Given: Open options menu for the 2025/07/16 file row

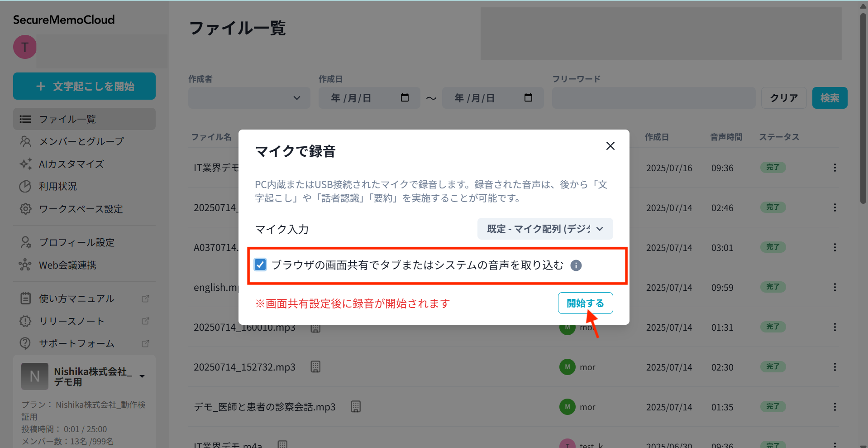Looking at the screenshot, I should pyautogui.click(x=835, y=168).
